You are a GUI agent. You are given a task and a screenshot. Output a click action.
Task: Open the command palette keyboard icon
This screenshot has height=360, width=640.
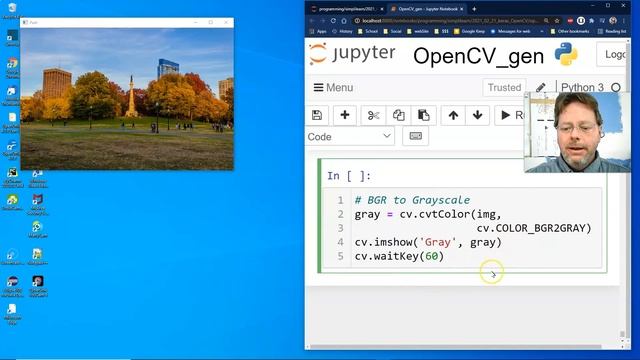(x=416, y=136)
